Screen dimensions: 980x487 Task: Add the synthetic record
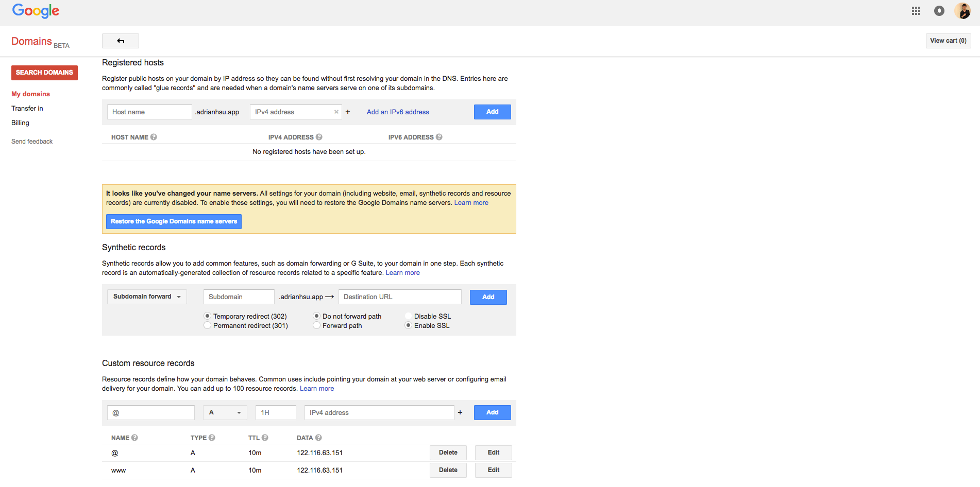[x=488, y=297]
